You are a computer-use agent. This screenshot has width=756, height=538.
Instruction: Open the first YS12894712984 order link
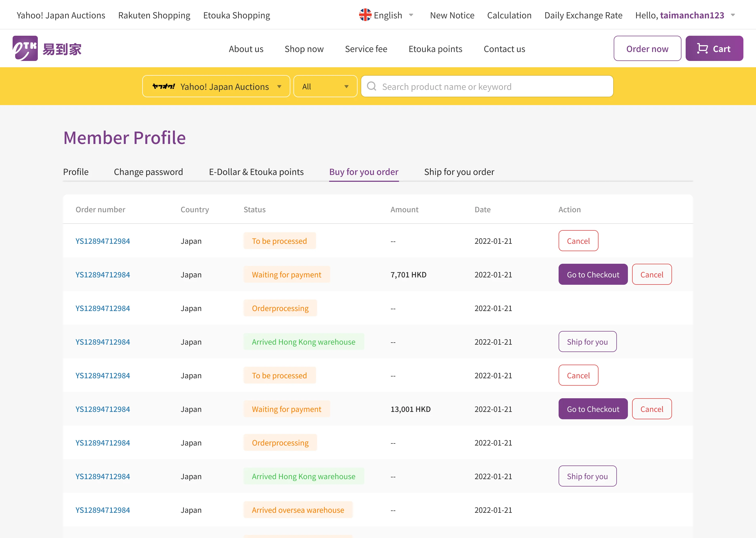click(x=103, y=241)
